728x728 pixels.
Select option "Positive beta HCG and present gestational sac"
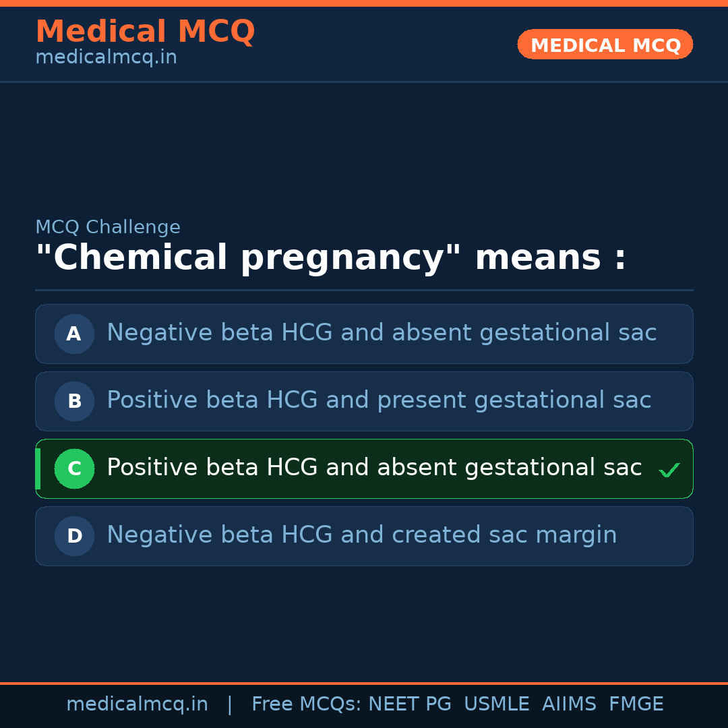point(379,400)
